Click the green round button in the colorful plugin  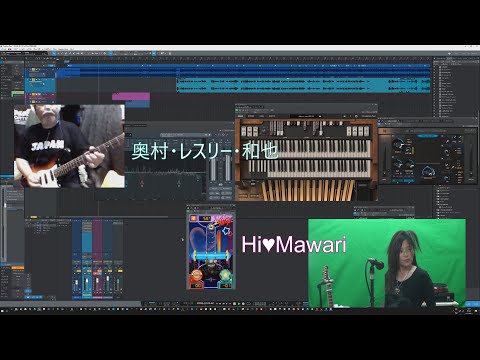pos(226,275)
